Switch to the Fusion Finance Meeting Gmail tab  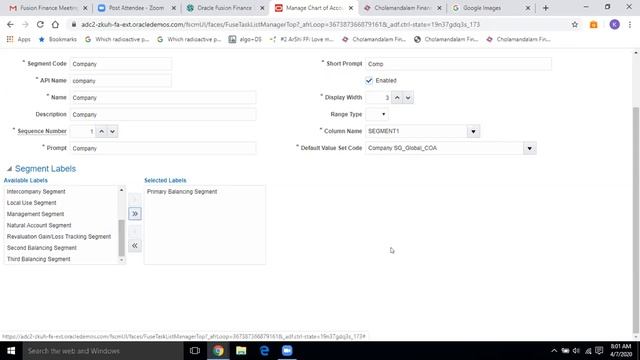pos(48,8)
